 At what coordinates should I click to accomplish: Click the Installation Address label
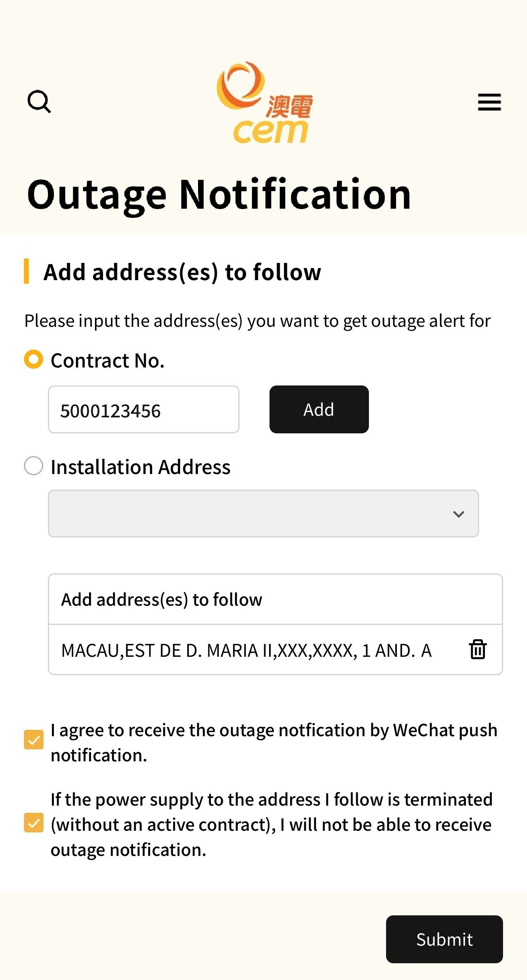click(x=141, y=467)
